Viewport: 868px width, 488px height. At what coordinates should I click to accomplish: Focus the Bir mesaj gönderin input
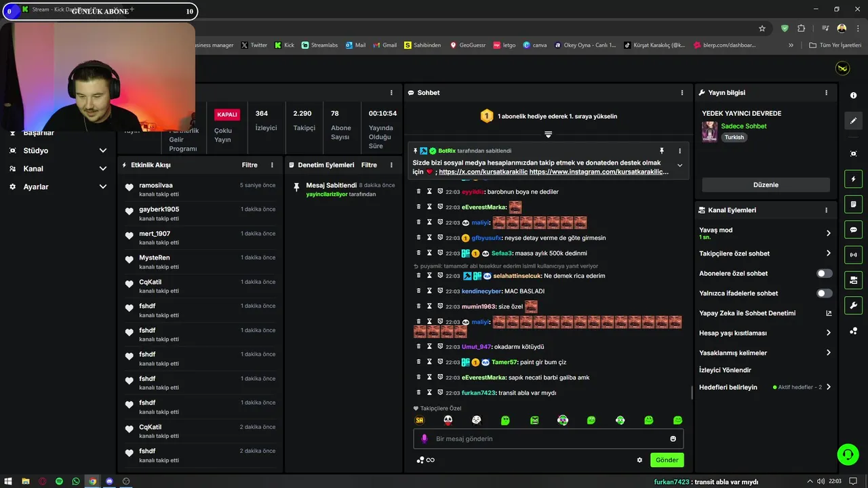(x=548, y=439)
